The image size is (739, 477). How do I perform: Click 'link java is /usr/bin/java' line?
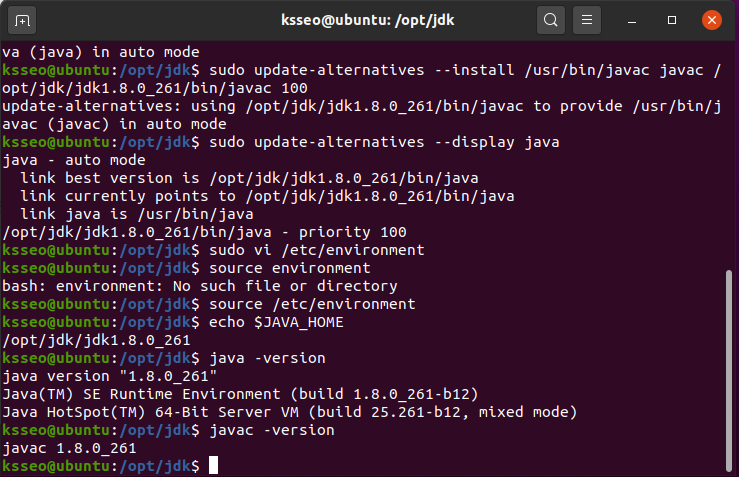[x=137, y=214]
